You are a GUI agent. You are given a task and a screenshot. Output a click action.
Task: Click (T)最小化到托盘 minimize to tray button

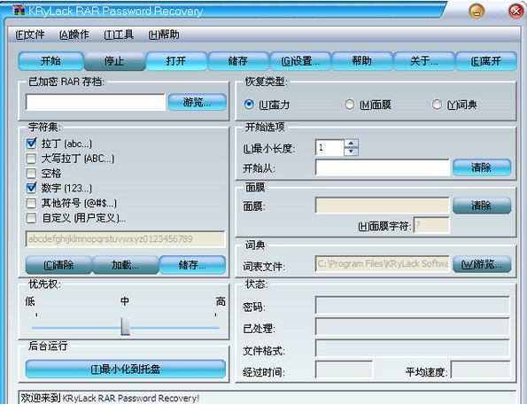pyautogui.click(x=126, y=369)
